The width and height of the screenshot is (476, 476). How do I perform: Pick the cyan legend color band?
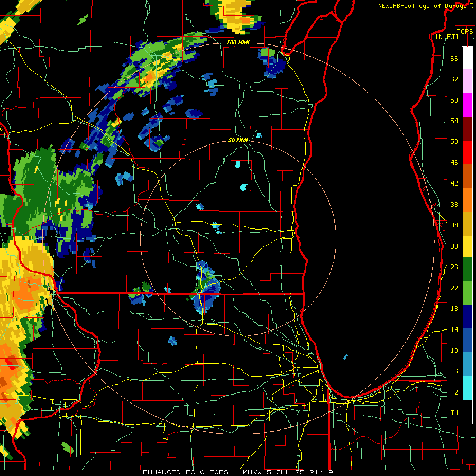coord(467,388)
